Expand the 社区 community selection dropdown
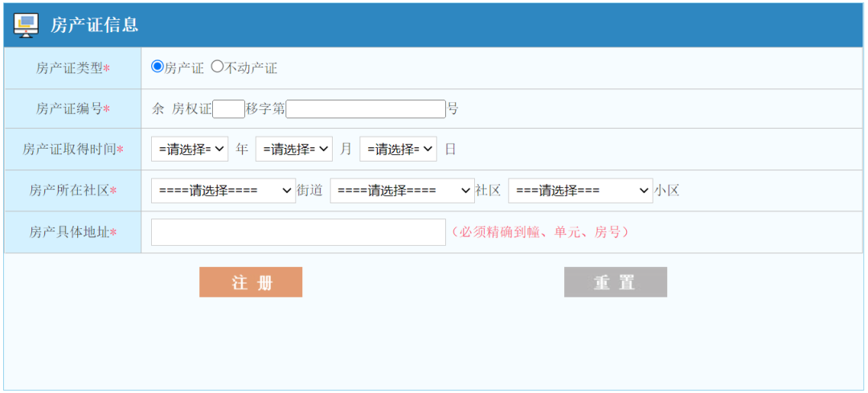 pos(403,190)
